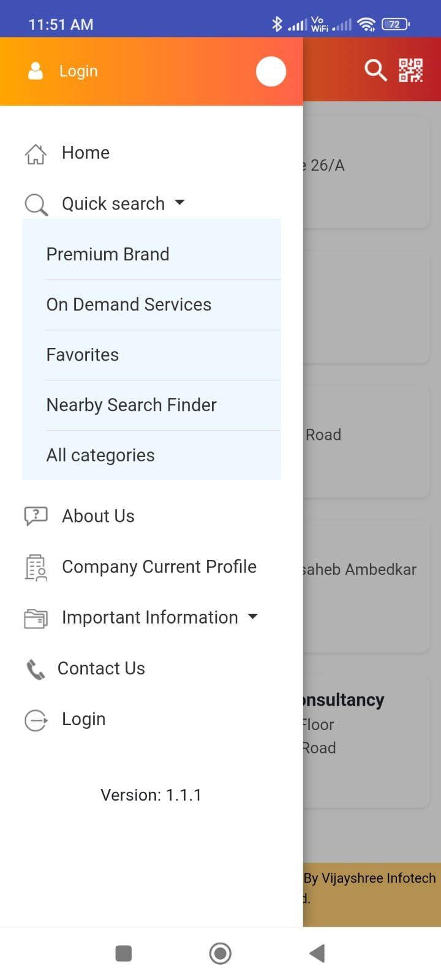Click the Quick search magnifier icon

point(36,205)
